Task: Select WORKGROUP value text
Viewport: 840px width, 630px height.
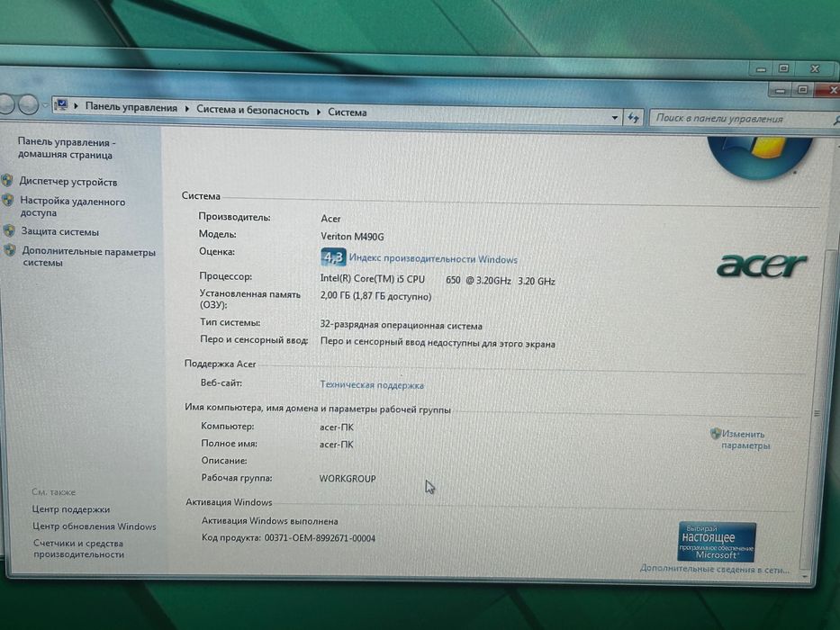Action: click(x=348, y=479)
